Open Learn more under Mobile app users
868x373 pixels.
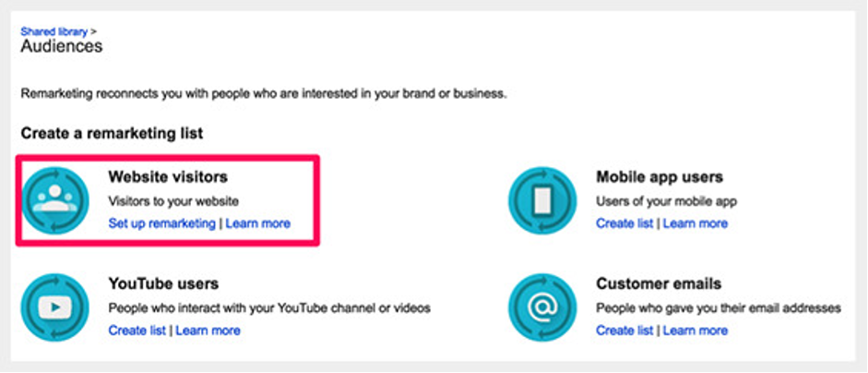pos(696,223)
